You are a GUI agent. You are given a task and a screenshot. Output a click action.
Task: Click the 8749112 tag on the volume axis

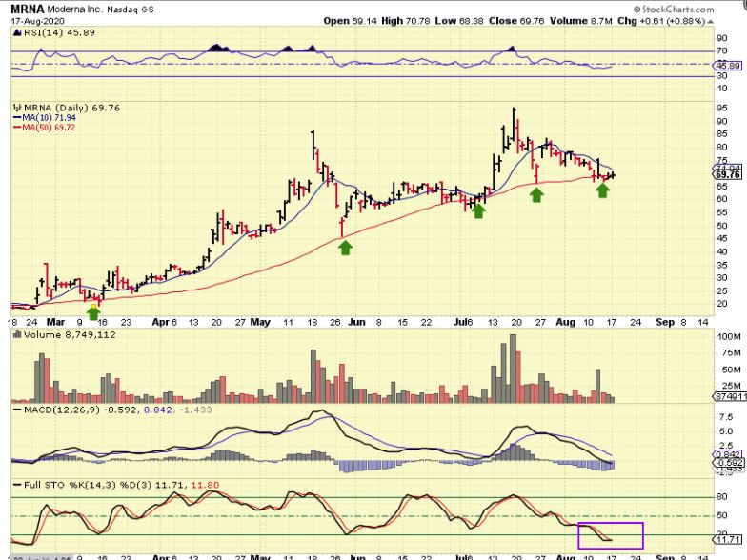(x=728, y=396)
